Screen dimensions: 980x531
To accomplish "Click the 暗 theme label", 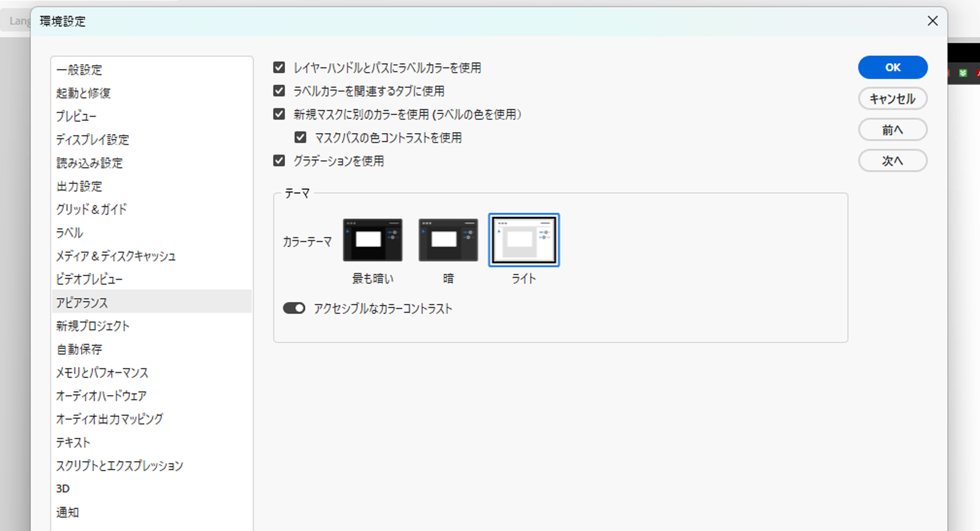I will [448, 279].
